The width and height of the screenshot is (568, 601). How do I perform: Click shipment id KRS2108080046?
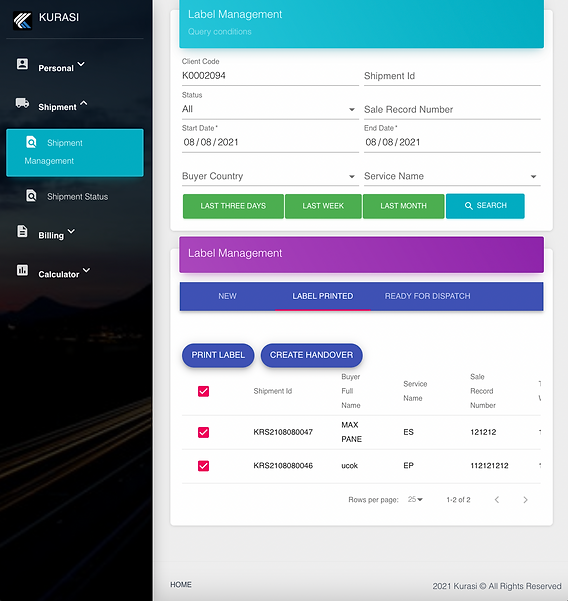coord(283,466)
